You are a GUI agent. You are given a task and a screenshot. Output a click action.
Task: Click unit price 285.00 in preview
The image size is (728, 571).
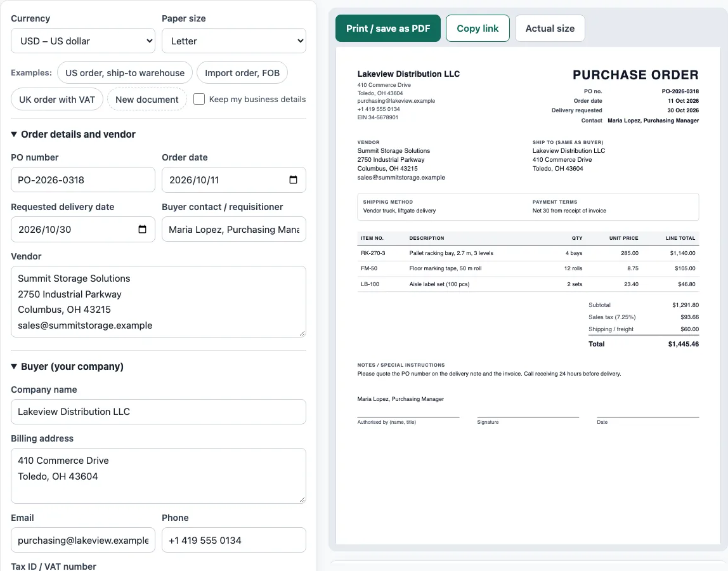pyautogui.click(x=630, y=253)
